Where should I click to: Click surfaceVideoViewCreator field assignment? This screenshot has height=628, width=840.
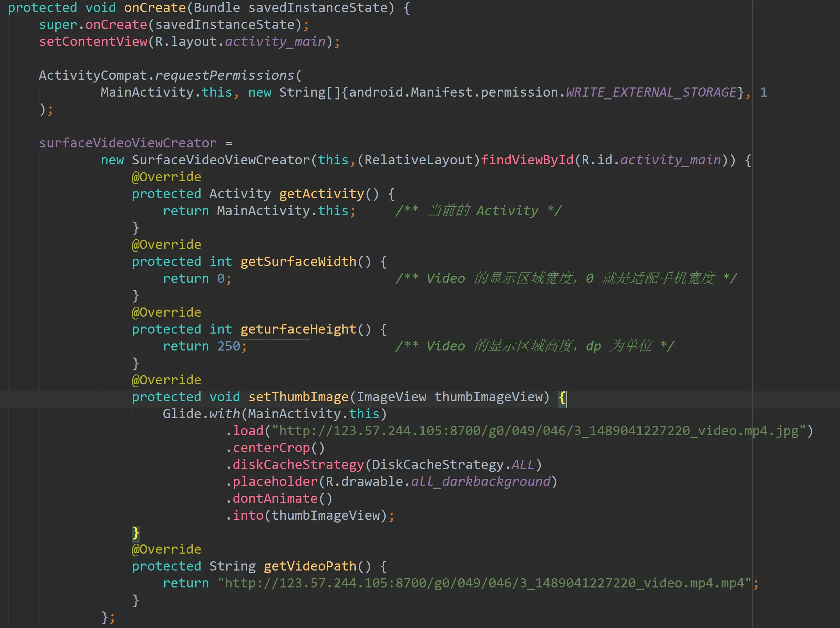(128, 143)
